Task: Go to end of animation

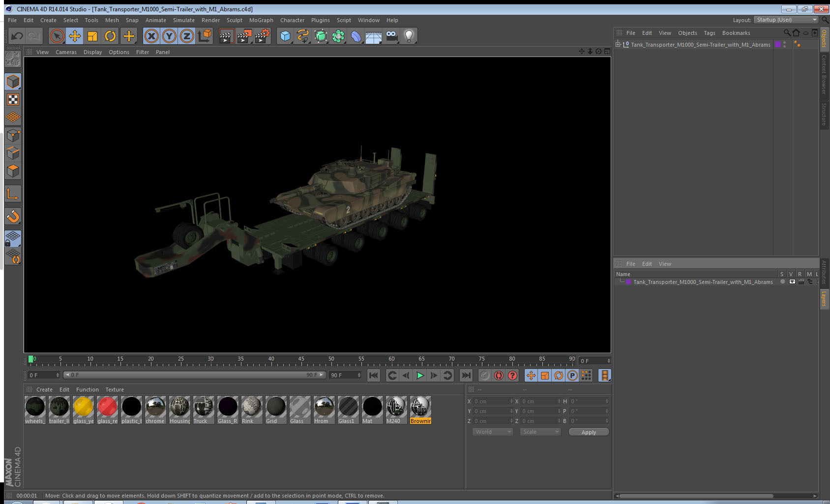Action: (466, 375)
